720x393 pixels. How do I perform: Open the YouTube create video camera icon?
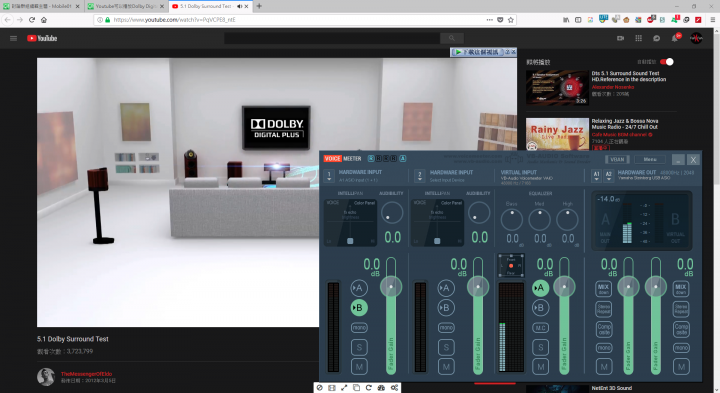point(620,39)
